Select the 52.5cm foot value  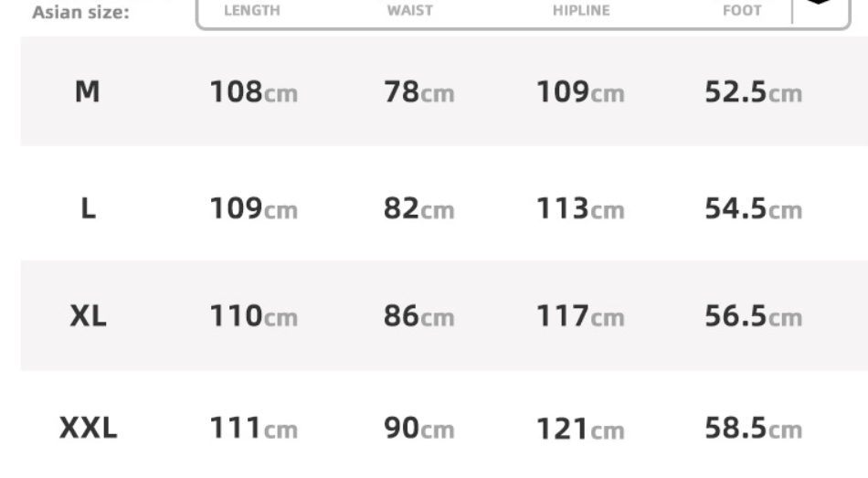[753, 93]
